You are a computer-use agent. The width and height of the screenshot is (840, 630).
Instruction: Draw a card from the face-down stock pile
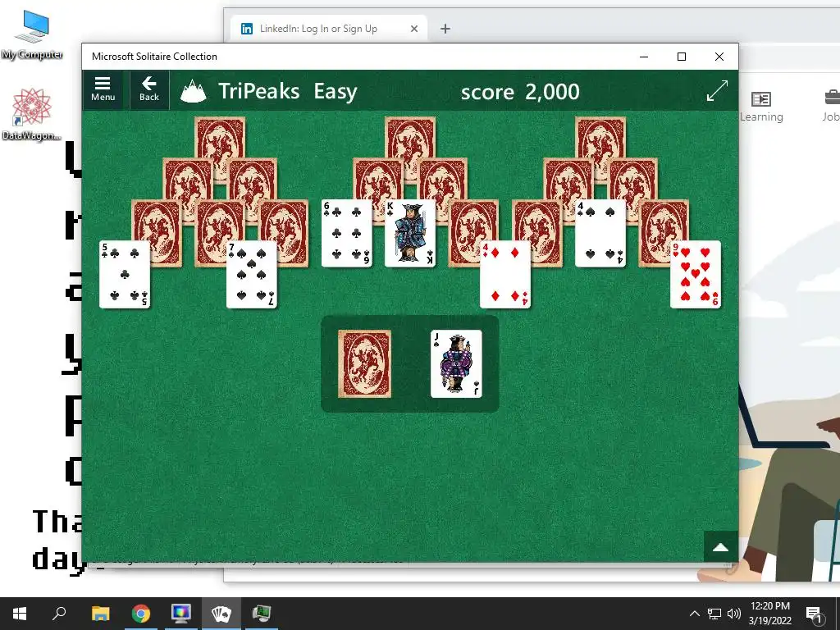[x=364, y=363]
